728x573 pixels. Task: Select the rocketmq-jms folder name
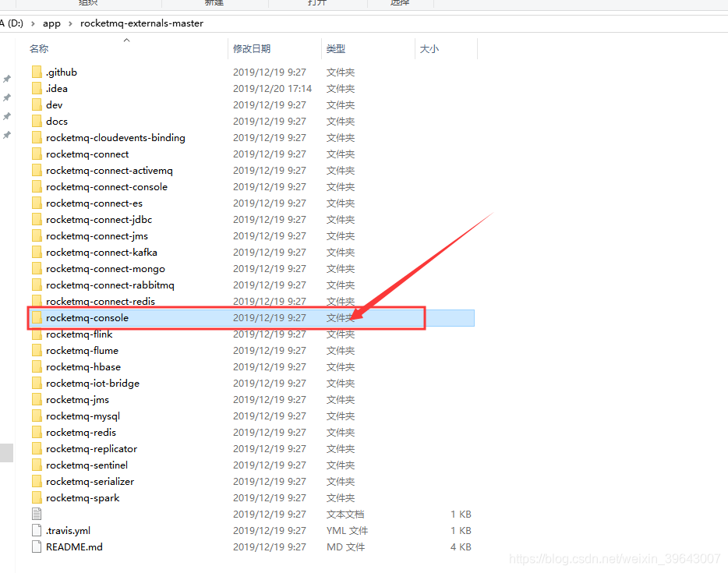coord(77,399)
